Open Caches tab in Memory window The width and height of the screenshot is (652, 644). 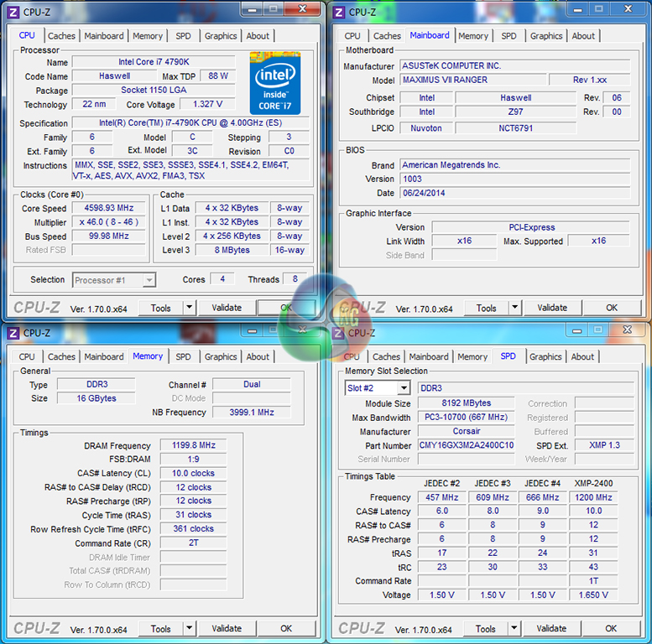click(x=61, y=357)
